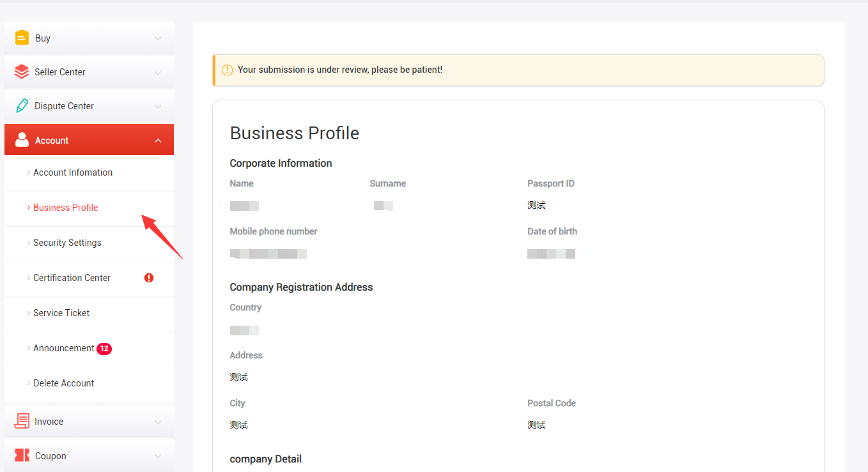The image size is (868, 472).
Task: Click the red alert icon beside Certification Center
Action: click(x=149, y=278)
